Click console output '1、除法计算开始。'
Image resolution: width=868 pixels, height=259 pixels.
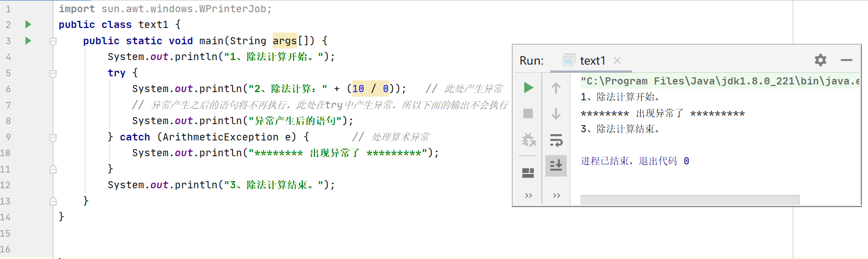621,97
